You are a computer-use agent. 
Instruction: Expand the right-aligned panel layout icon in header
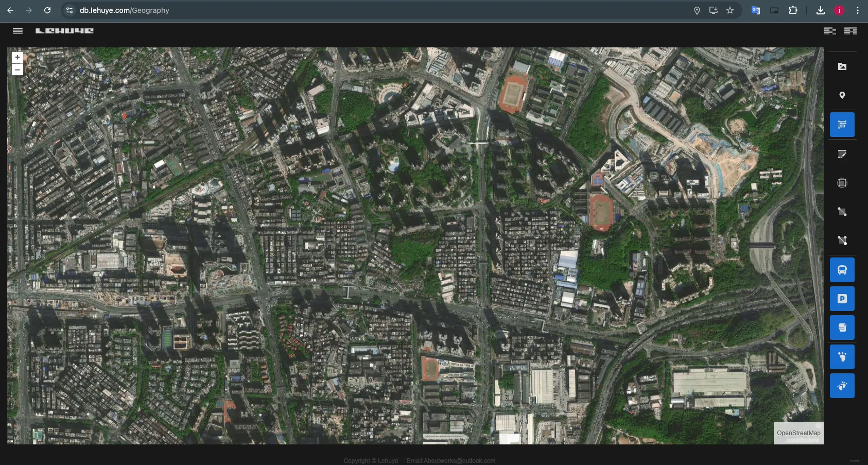(850, 31)
